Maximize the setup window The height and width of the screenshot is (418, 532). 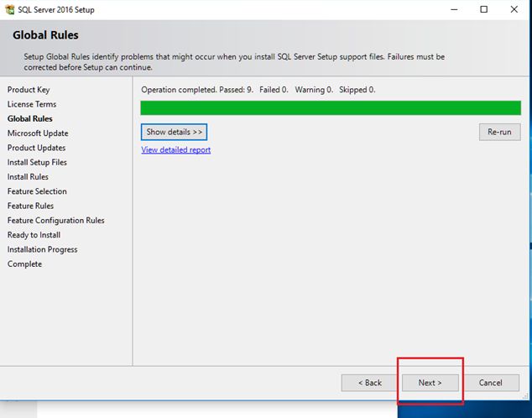click(x=484, y=9)
